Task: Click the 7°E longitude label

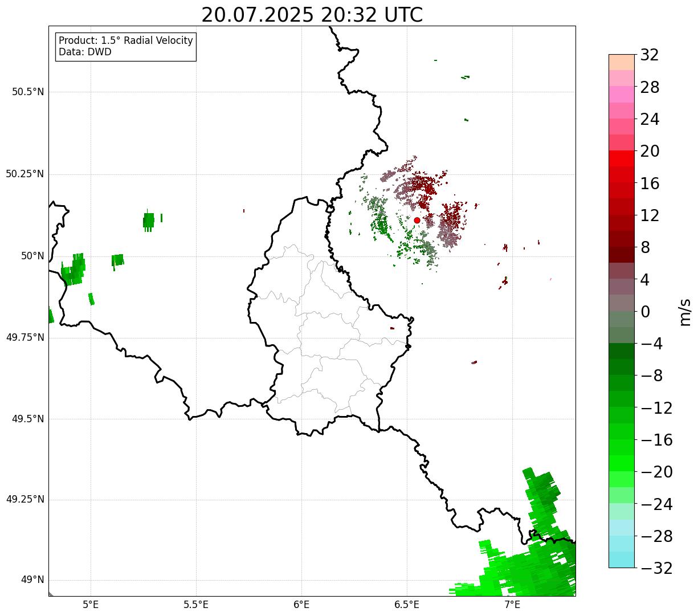Action: click(x=512, y=605)
